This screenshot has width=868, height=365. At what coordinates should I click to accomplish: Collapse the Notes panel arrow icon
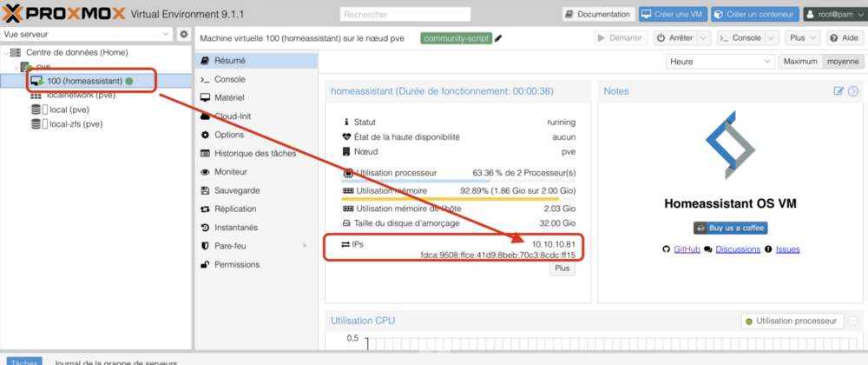click(x=853, y=91)
